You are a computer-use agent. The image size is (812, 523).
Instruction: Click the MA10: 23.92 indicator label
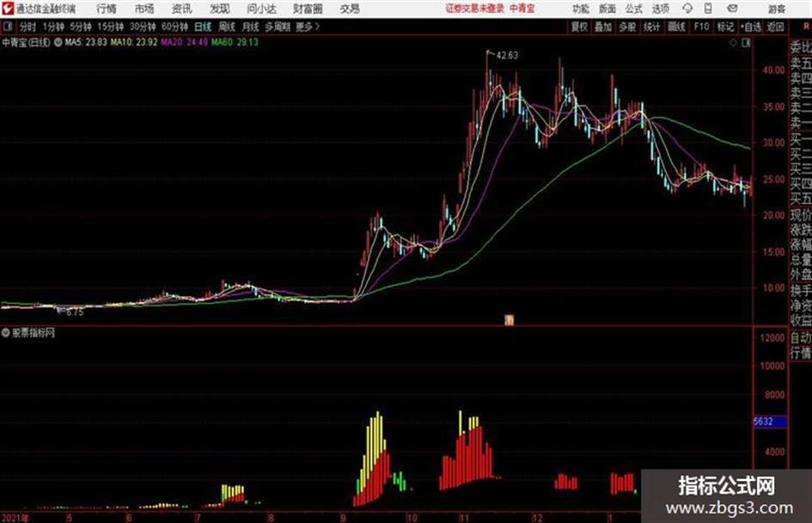133,42
